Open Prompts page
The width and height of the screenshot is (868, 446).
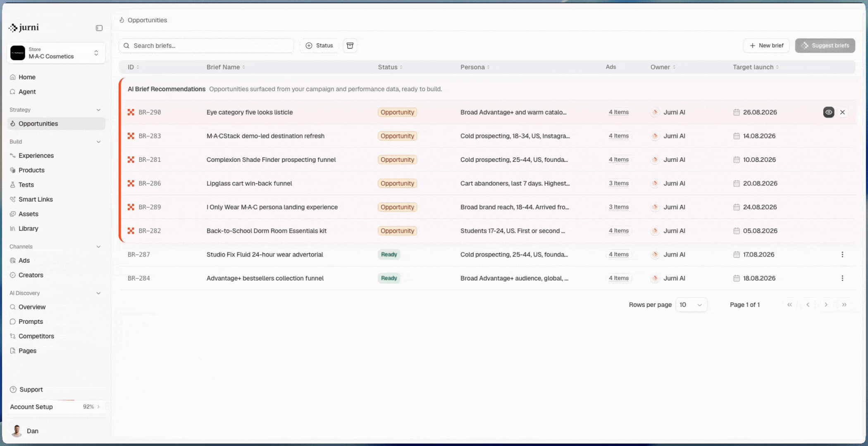tap(56, 322)
